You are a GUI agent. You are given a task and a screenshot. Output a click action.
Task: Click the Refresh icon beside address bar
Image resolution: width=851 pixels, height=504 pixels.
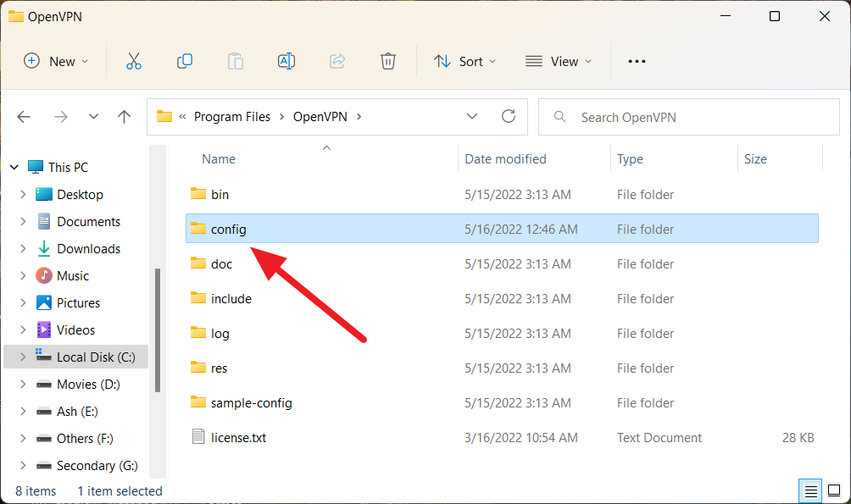pos(509,117)
